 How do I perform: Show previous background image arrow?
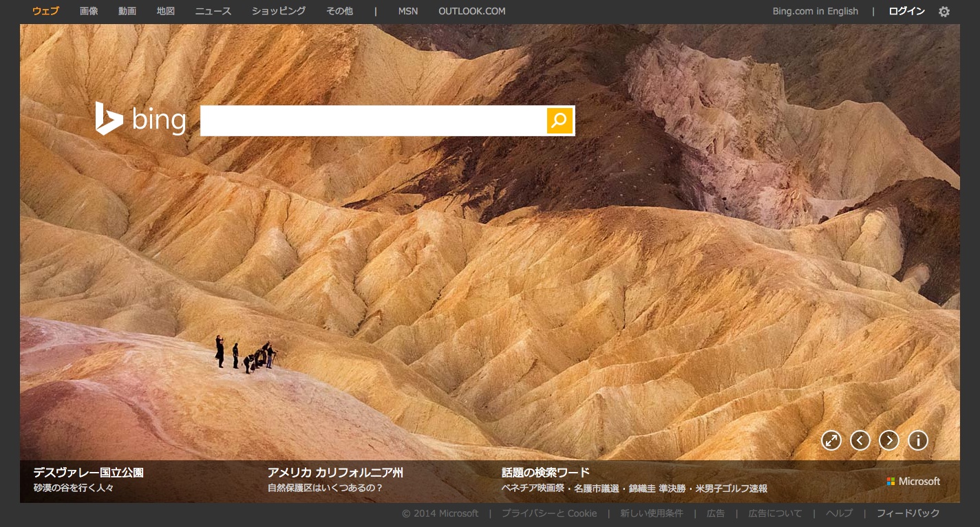860,440
